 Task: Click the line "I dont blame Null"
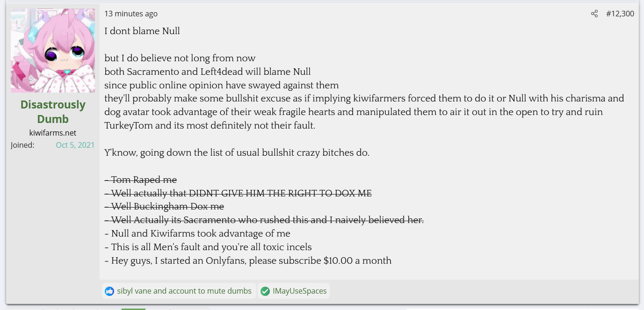[x=142, y=31]
